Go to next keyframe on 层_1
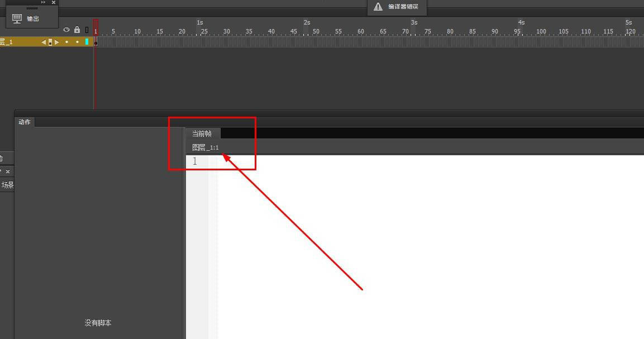This screenshot has width=644, height=339. click(x=56, y=42)
